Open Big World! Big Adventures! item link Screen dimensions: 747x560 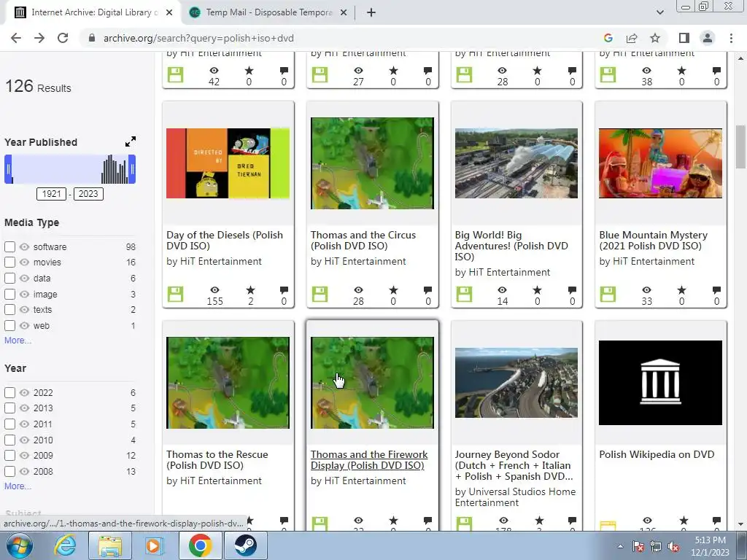tap(511, 246)
